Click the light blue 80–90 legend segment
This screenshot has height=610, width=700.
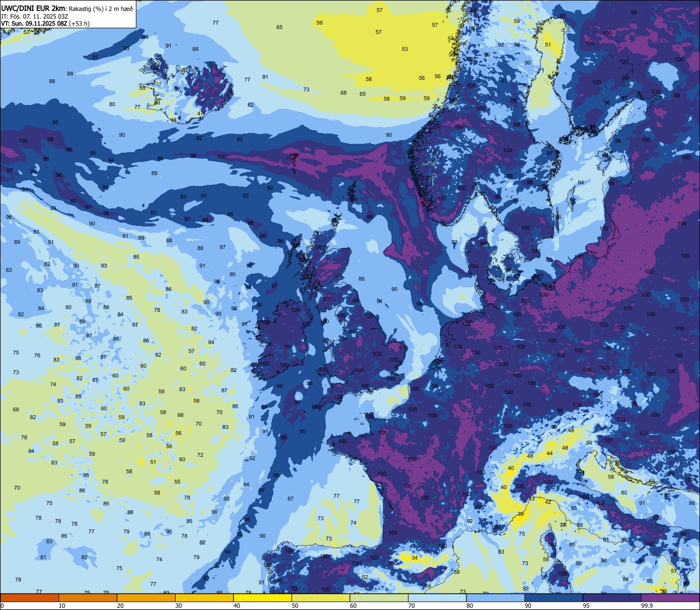tap(495, 597)
